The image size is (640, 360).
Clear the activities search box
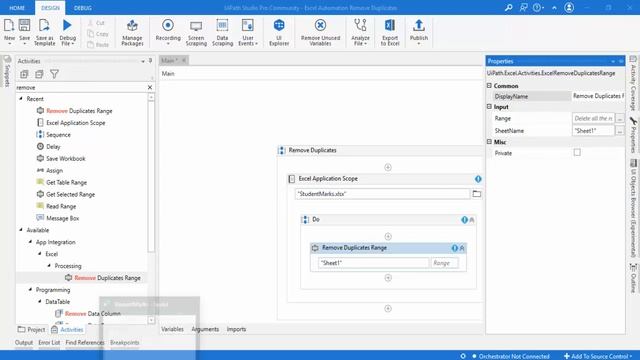pyautogui.click(x=150, y=87)
